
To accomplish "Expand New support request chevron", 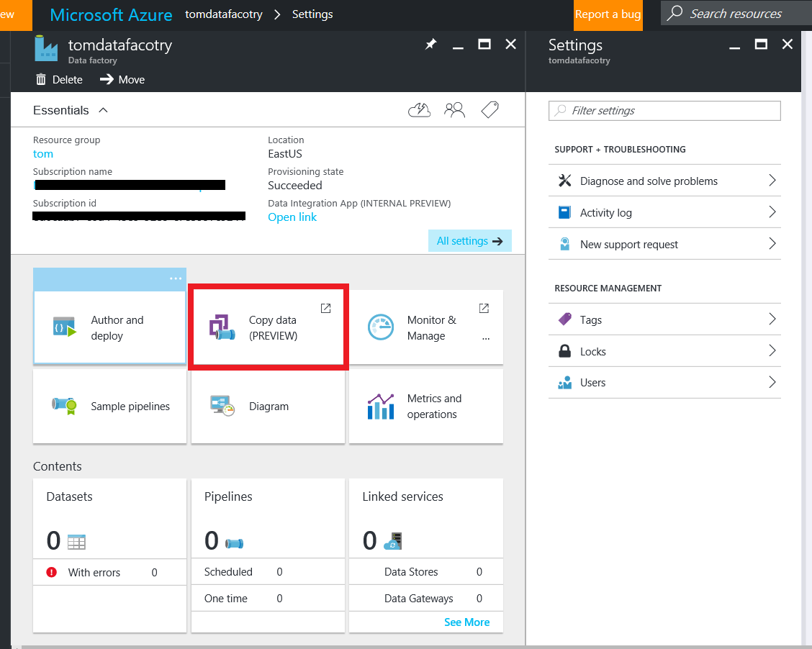I will (x=772, y=243).
